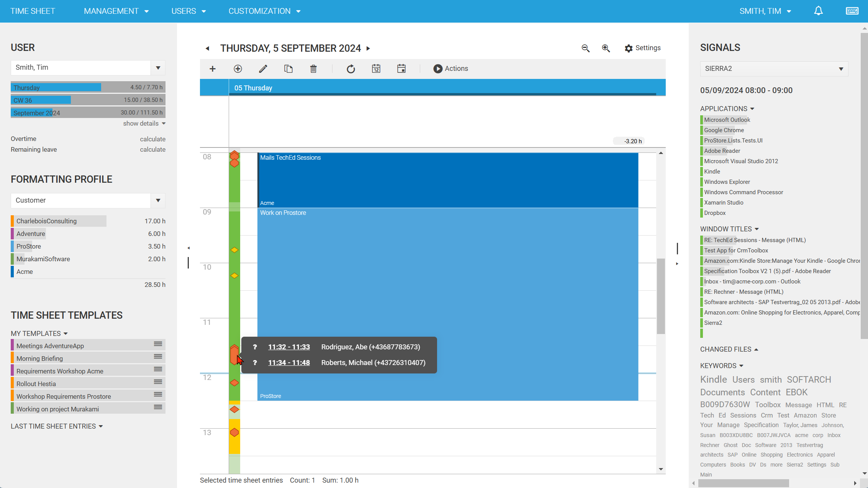Open the notifications bell

tap(818, 11)
